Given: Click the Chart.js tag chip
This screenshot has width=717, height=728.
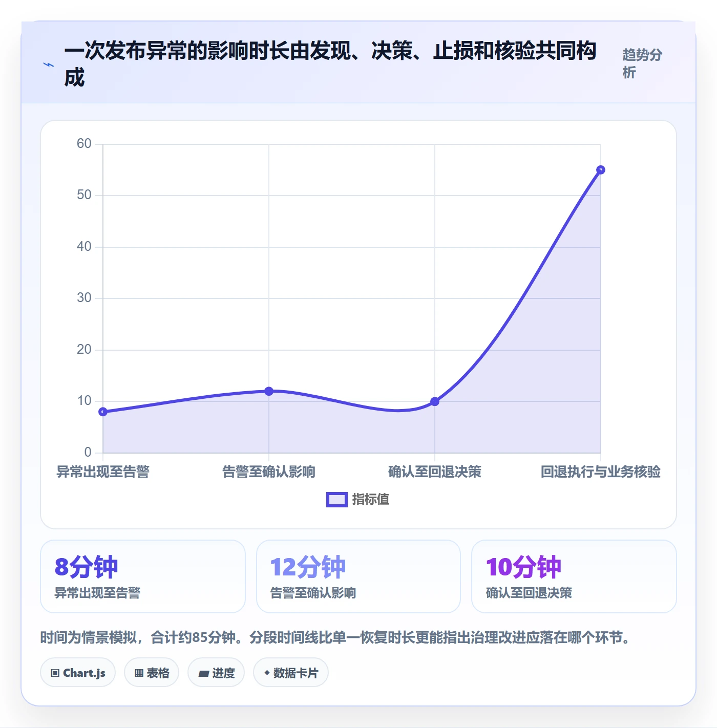Looking at the screenshot, I should coord(78,673).
